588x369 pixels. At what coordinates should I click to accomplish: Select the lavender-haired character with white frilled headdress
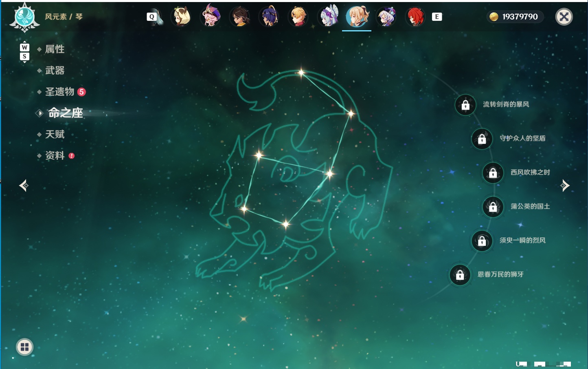tap(328, 17)
